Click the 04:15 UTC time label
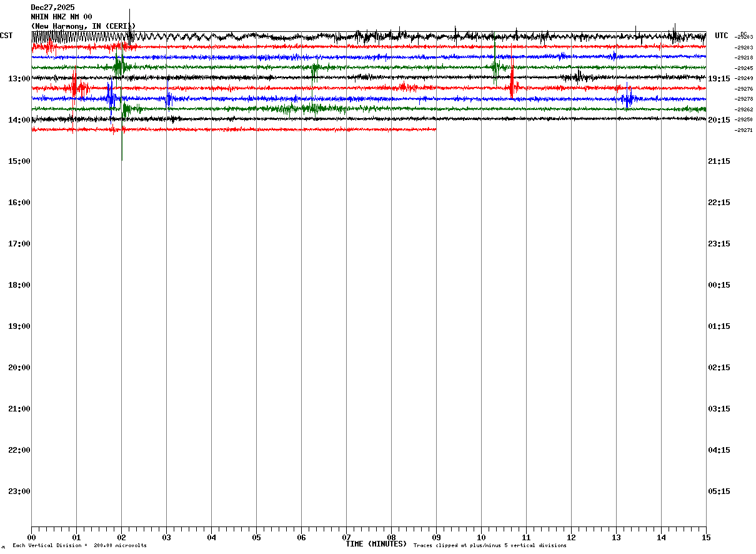Screen dimensions: 756x554 tap(719, 450)
